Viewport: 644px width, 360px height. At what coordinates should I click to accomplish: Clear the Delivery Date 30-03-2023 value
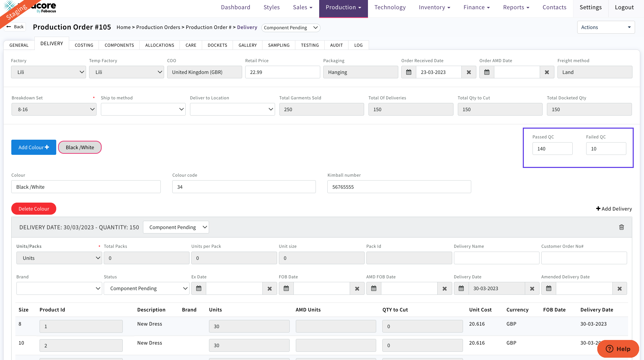(x=532, y=288)
